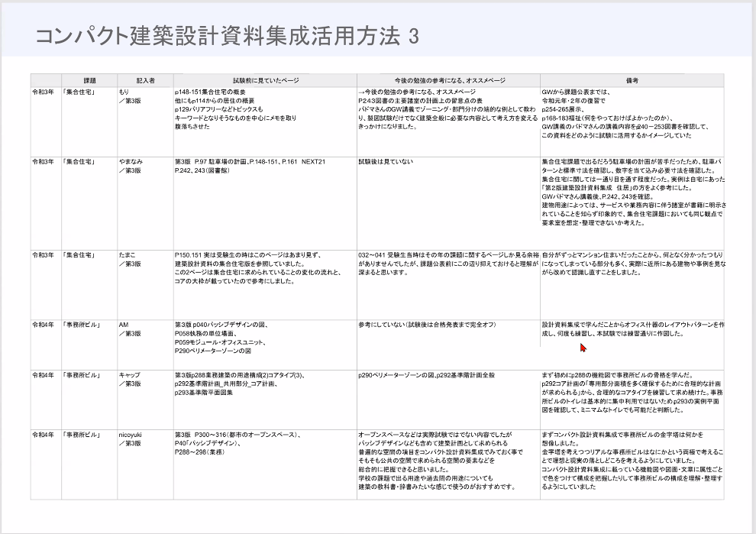Image resolution: width=756 pixels, height=534 pixels.
Task: Click the line 第3版 P300〜316（都市のオープンスペース）
Action: 237,435
